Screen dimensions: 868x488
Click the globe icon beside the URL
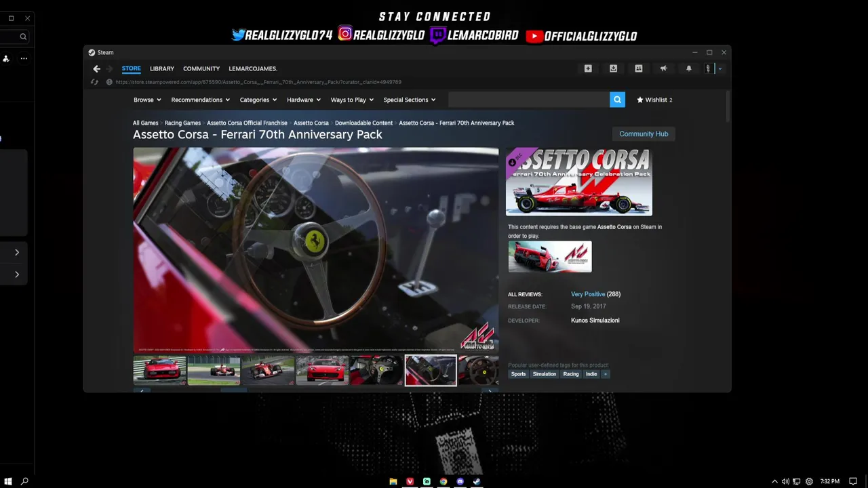click(109, 82)
